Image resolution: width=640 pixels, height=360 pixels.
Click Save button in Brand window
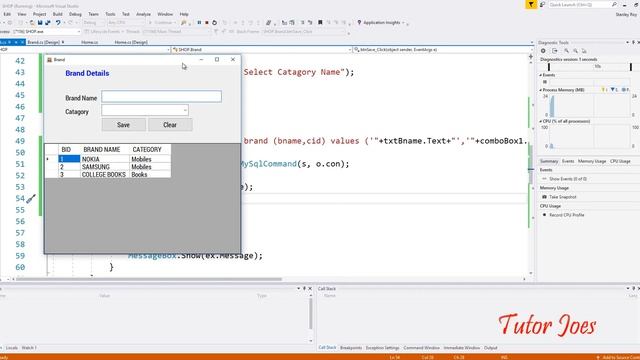123,125
